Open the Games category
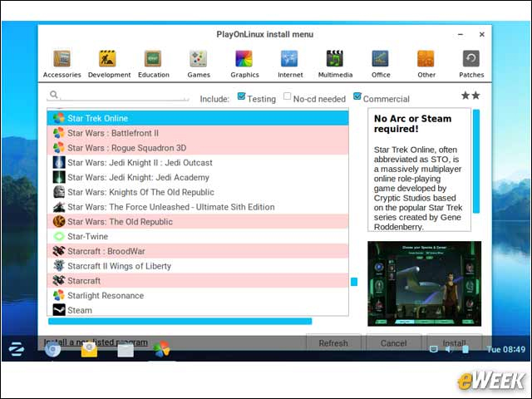532x399 pixels. point(199,64)
